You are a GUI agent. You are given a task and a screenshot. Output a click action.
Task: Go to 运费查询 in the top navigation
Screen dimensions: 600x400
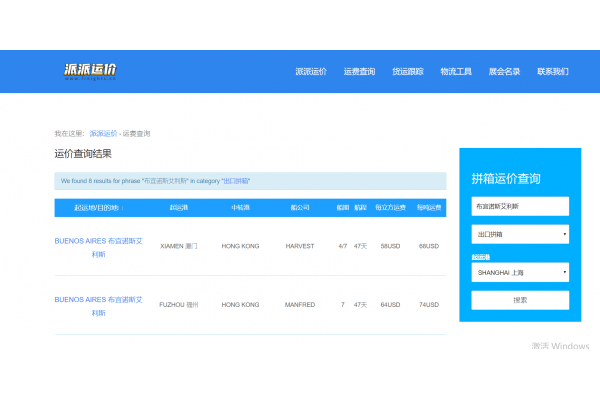(359, 72)
